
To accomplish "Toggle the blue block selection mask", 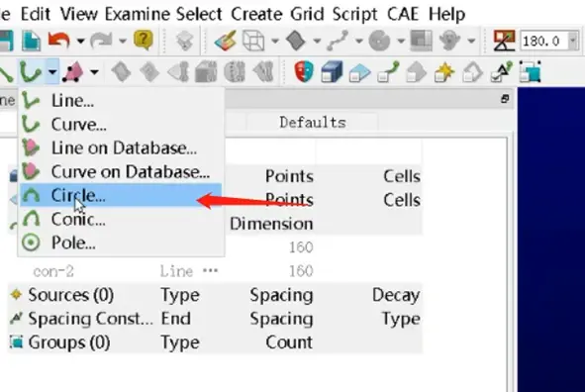I will tap(332, 71).
